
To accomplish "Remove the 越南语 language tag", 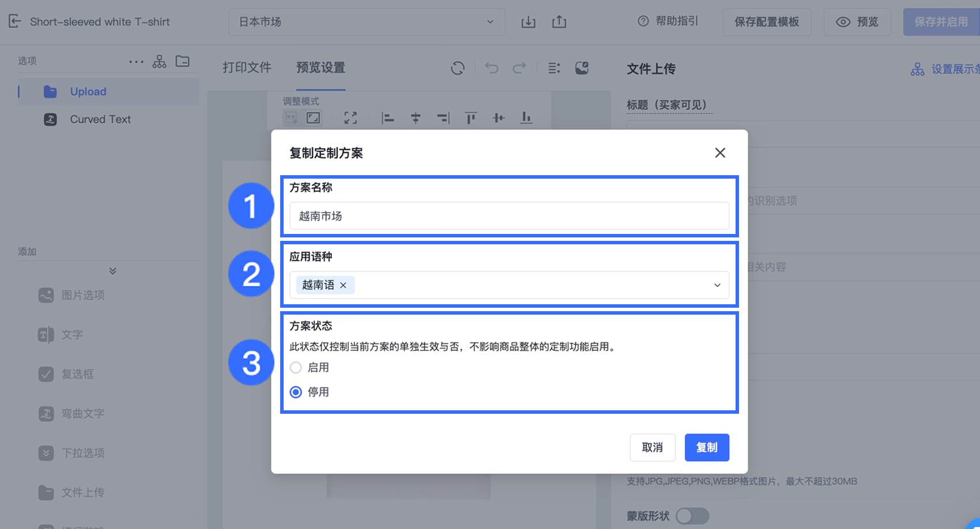I will (343, 285).
